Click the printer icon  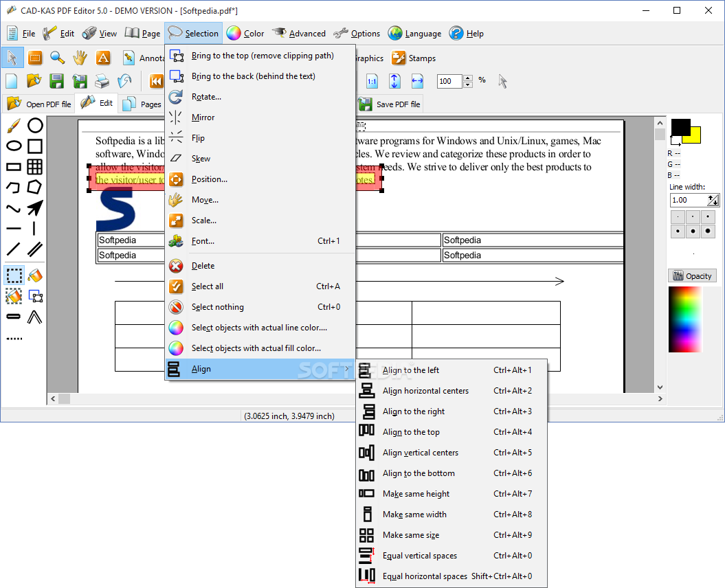102,81
